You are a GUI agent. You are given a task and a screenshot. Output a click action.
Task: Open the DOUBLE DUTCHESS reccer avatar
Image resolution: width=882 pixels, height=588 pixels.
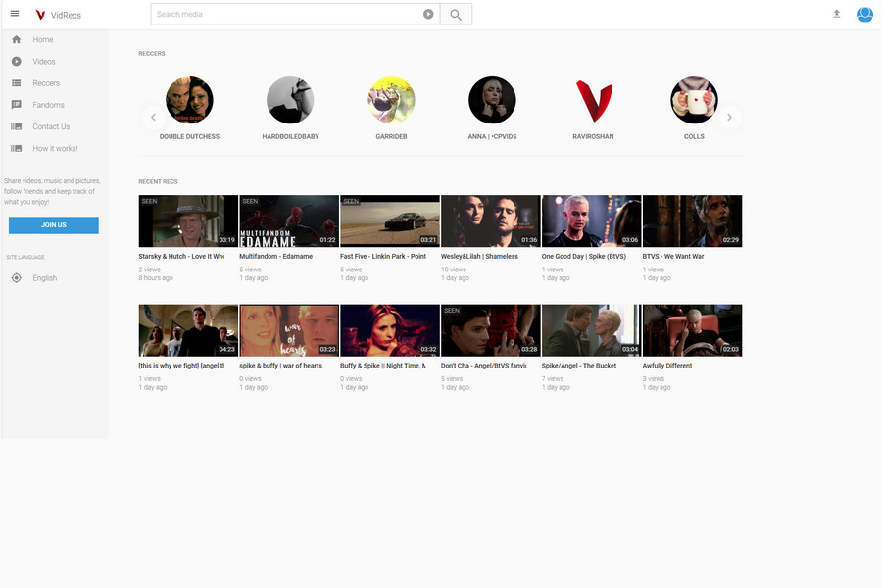189,100
